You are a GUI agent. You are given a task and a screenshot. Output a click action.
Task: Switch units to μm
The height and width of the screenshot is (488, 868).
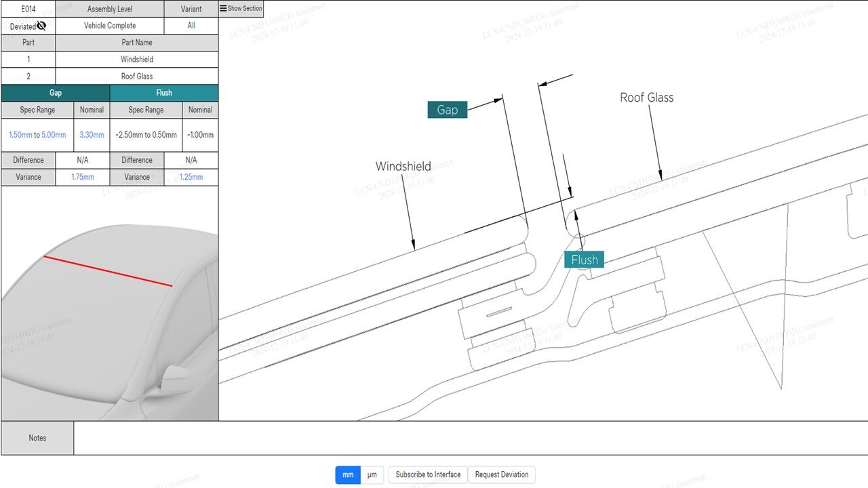372,474
